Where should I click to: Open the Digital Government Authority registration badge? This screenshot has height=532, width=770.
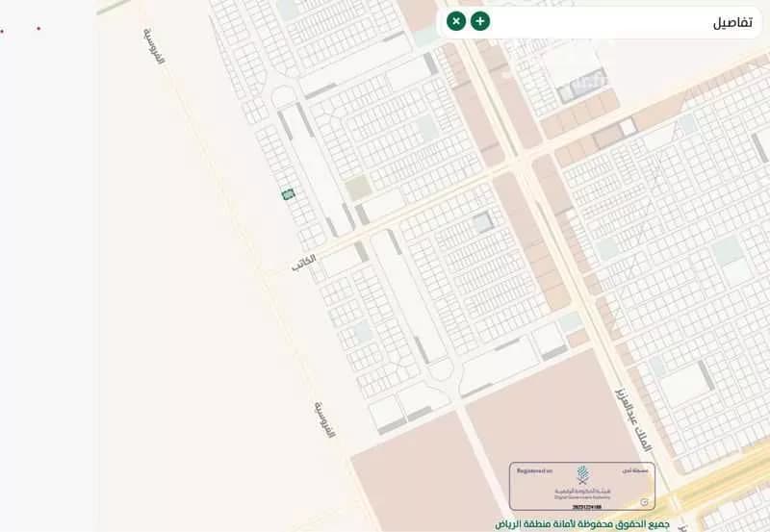click(582, 487)
